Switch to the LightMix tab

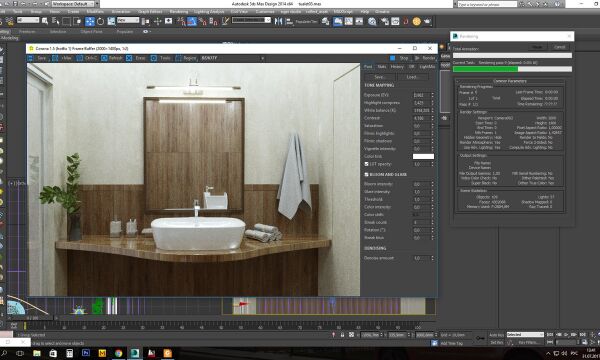(427, 67)
